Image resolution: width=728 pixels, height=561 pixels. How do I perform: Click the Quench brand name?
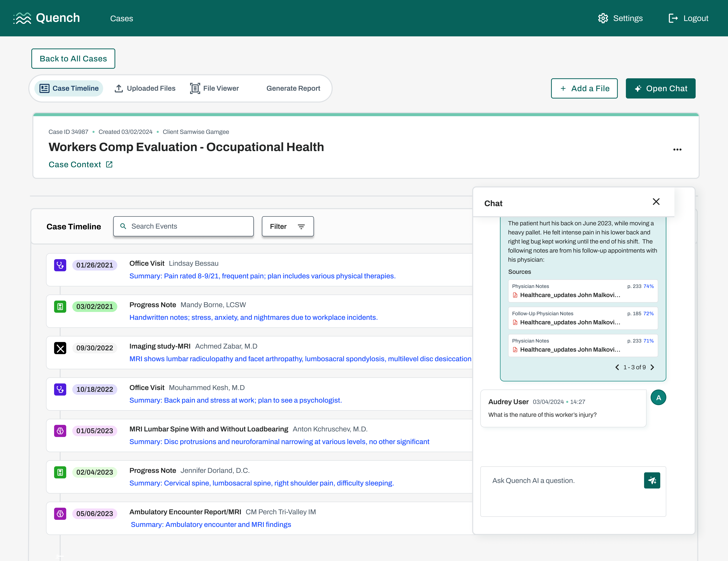[58, 18]
